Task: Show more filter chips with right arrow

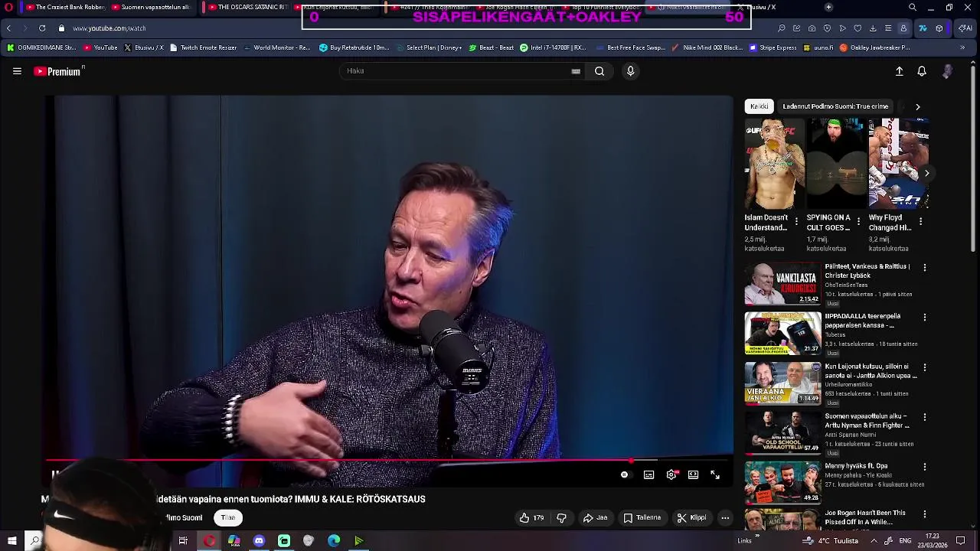Action: pos(918,106)
